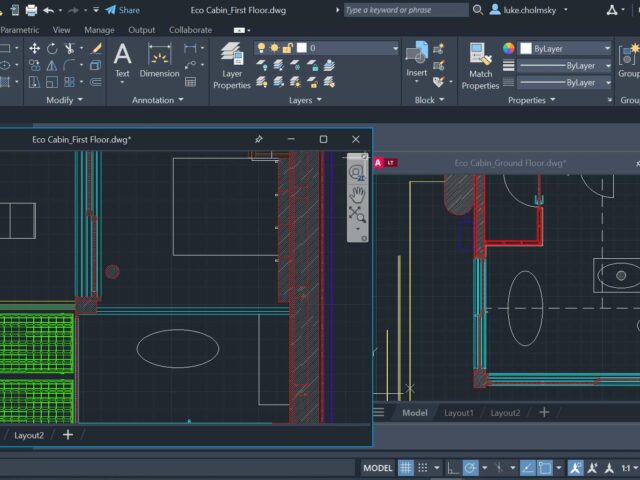Image resolution: width=640 pixels, height=480 pixels.
Task: Click the Share button
Action: click(121, 10)
